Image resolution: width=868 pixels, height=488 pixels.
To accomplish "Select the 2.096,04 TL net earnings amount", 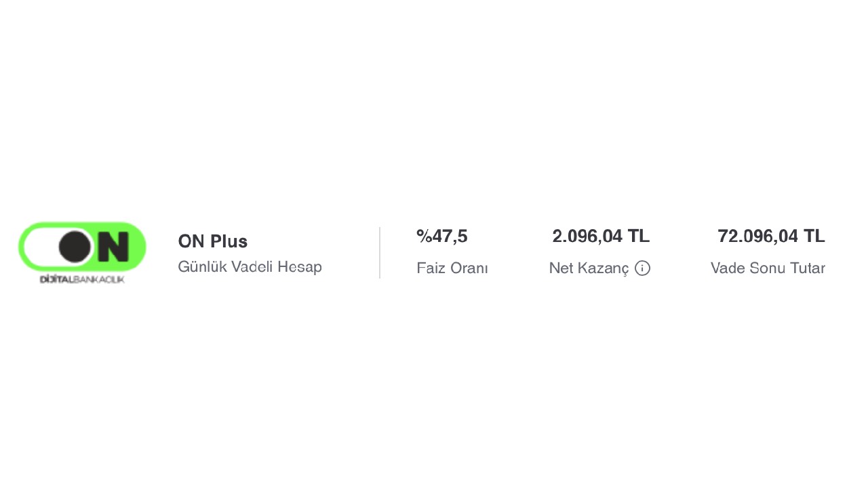I will (x=601, y=237).
